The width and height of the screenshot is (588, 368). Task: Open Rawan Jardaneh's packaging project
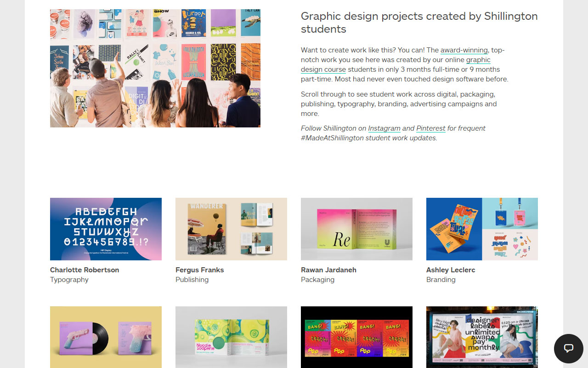click(x=356, y=229)
